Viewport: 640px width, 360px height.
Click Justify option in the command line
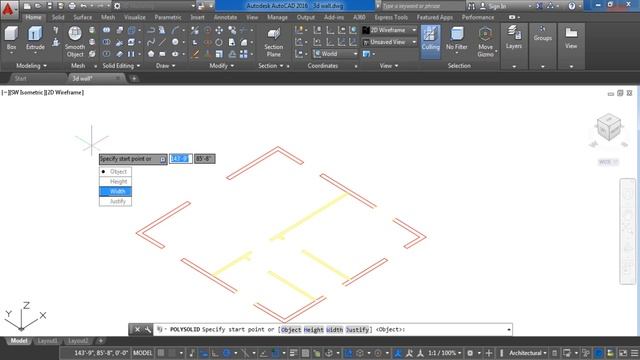point(357,329)
